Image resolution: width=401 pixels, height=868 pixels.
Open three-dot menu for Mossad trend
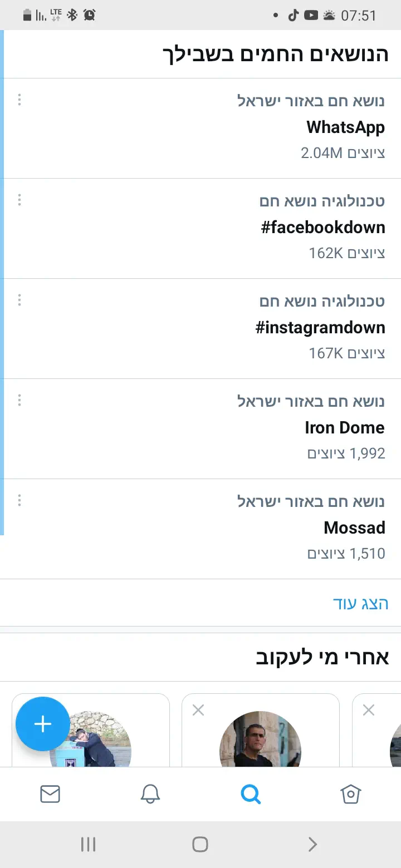pyautogui.click(x=19, y=500)
